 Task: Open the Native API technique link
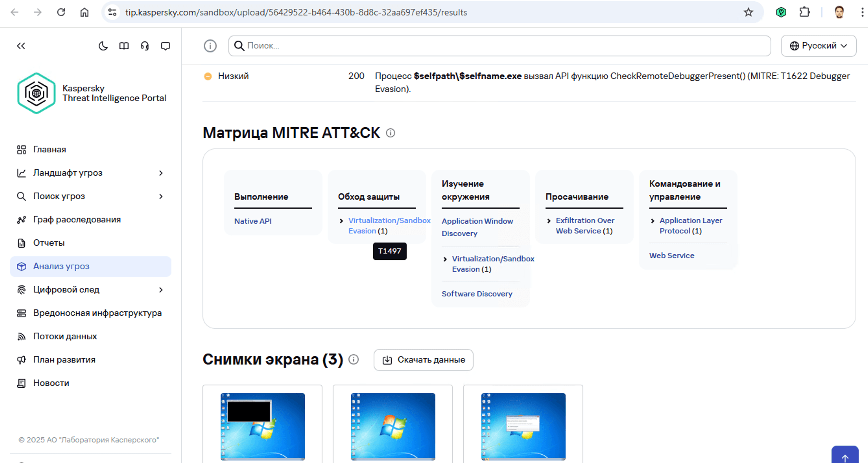[x=253, y=221]
